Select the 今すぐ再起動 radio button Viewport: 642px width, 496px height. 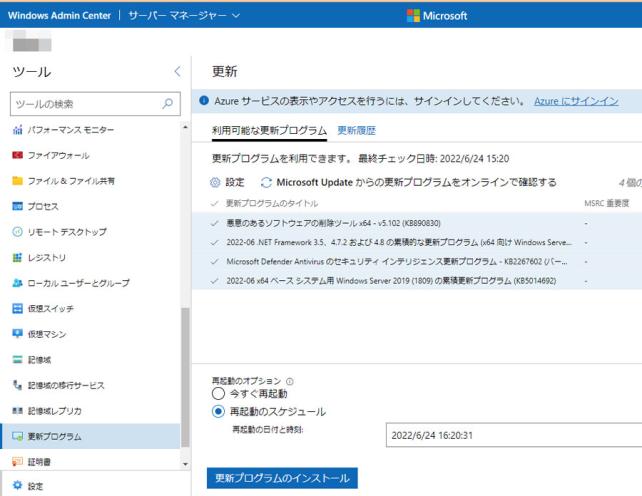pos(218,394)
